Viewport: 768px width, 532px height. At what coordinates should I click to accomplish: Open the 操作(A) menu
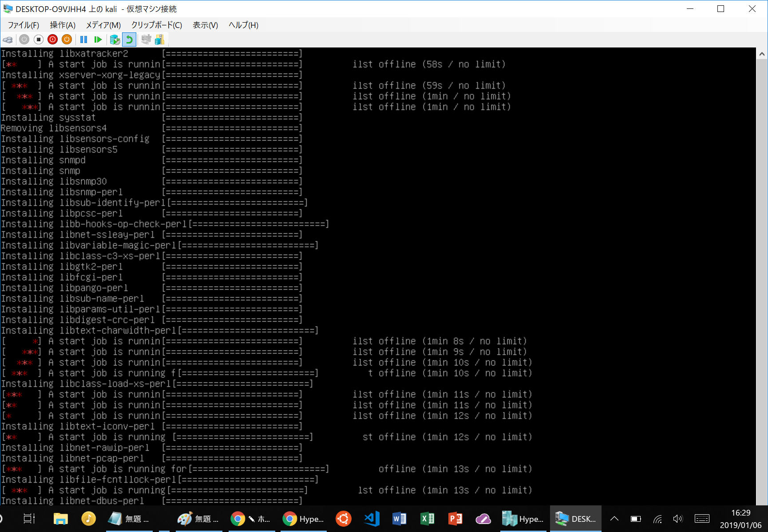coord(63,25)
